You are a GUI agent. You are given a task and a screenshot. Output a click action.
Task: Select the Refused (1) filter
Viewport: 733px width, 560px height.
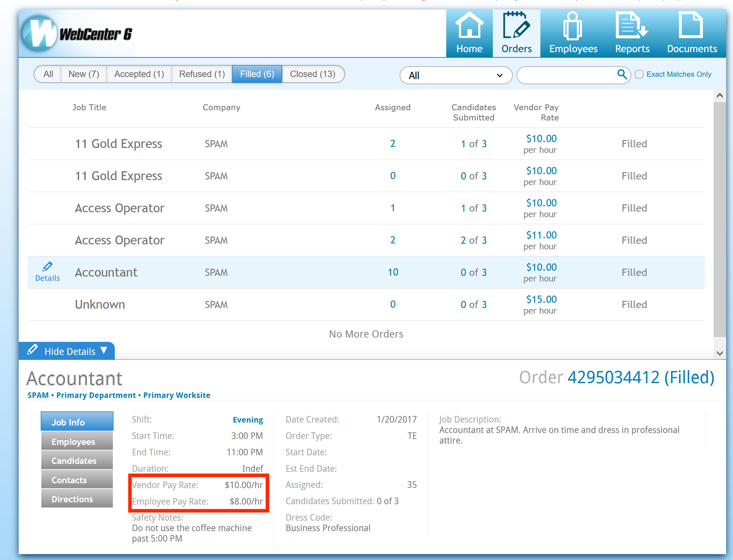202,74
